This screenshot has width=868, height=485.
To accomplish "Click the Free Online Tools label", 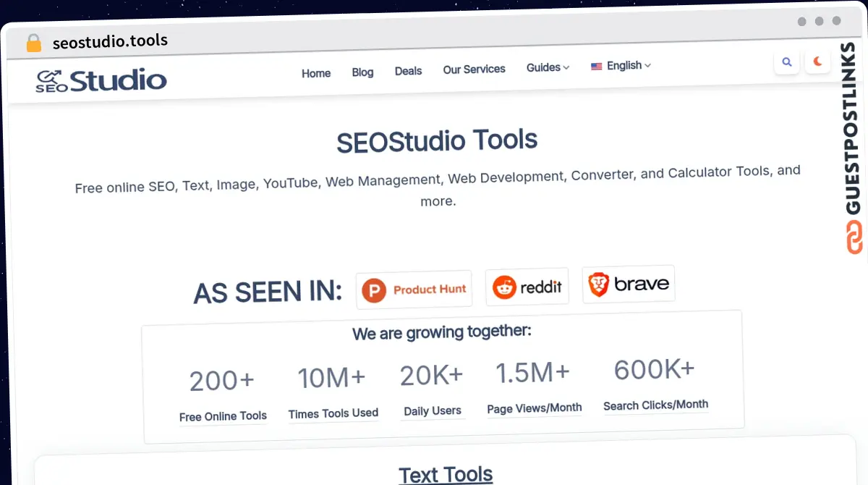I will [223, 416].
